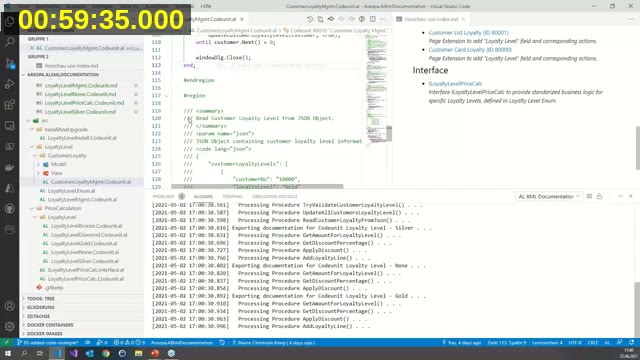Open the Visual Studio taskbar icon
The width and height of the screenshot is (640, 360).
(73, 353)
